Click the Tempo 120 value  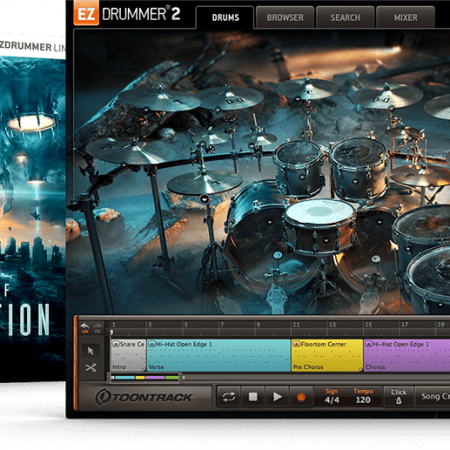[x=363, y=400]
